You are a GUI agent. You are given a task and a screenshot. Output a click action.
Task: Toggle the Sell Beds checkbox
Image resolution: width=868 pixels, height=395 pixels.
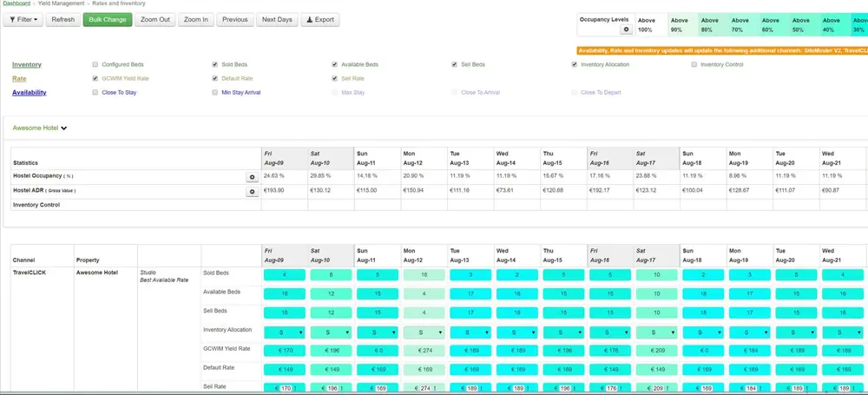pos(455,65)
